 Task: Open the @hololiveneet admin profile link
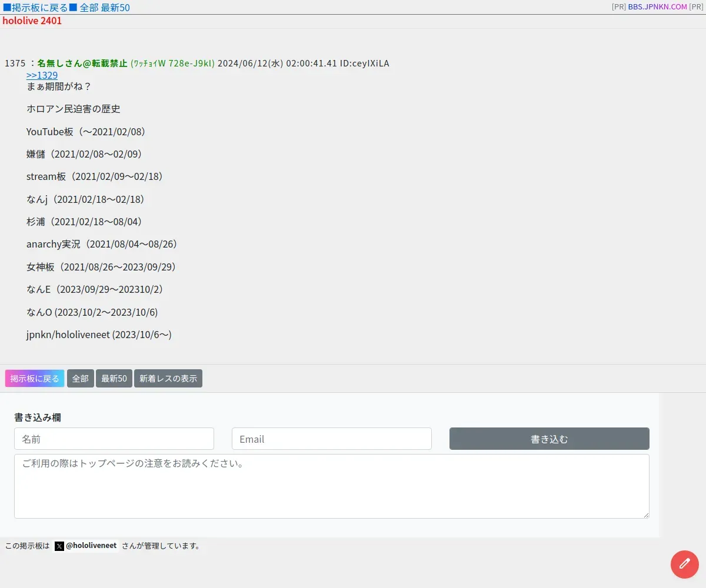click(x=86, y=546)
